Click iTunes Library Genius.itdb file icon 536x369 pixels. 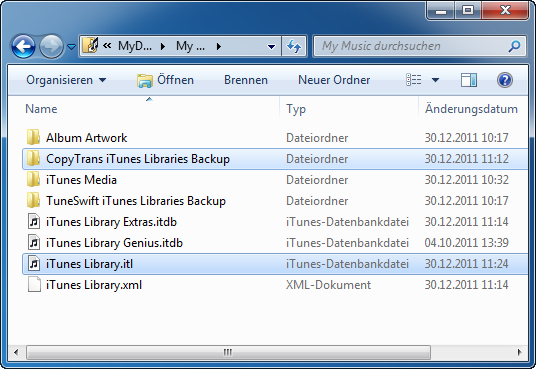pyautogui.click(x=34, y=243)
